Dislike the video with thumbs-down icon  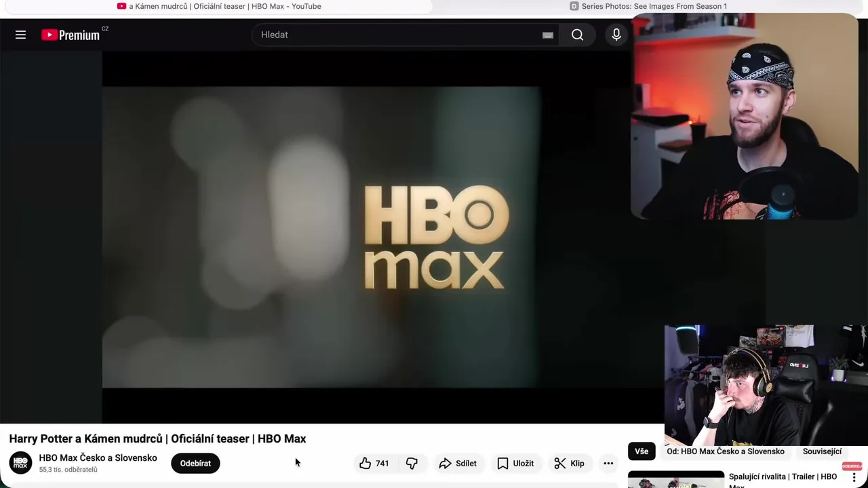click(412, 464)
